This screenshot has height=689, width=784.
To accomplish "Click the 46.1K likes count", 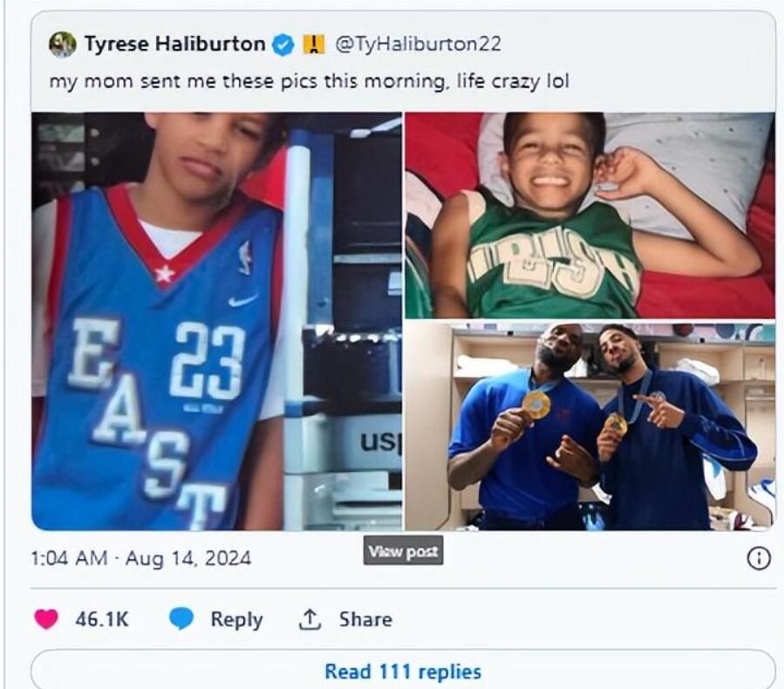I will (x=103, y=619).
